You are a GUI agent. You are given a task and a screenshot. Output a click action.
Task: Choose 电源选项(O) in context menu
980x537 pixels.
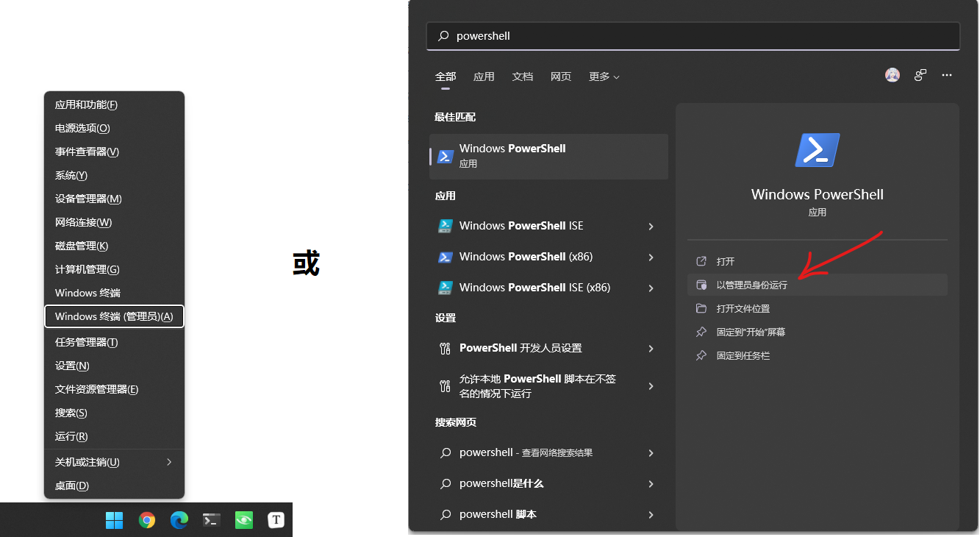[115, 128]
